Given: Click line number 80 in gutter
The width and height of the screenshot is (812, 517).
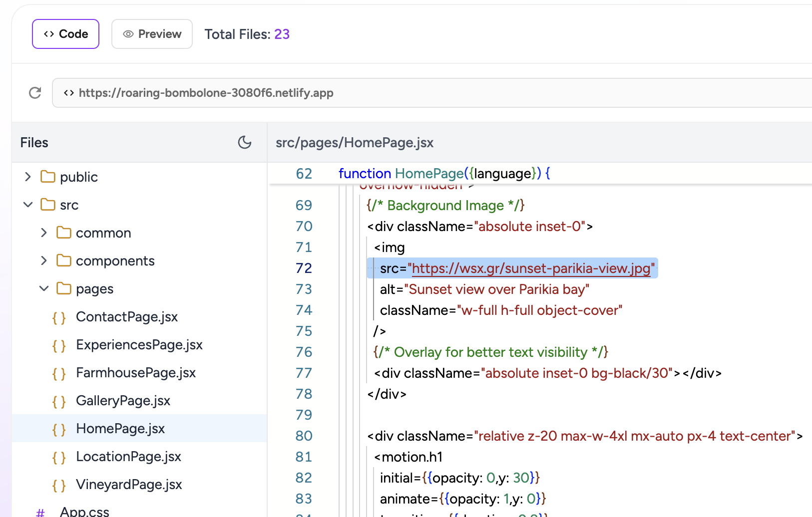Looking at the screenshot, I should 304,436.
